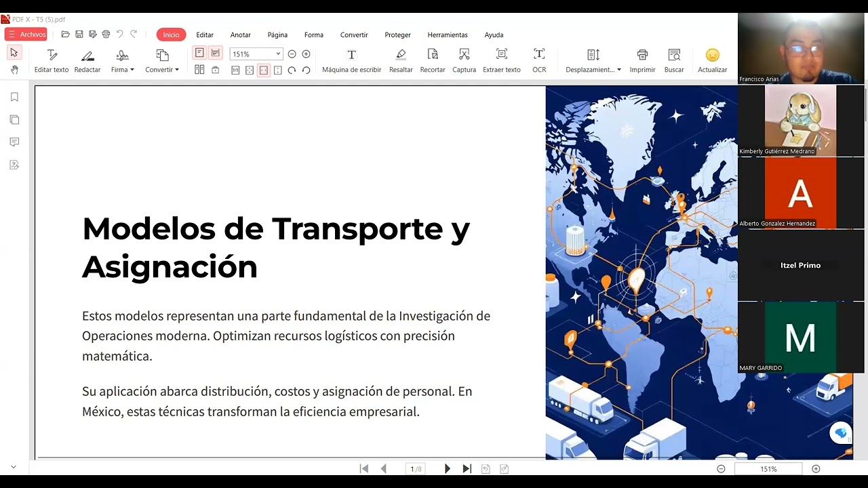Toggle two-page view mode
The image size is (868, 488).
(x=199, y=70)
